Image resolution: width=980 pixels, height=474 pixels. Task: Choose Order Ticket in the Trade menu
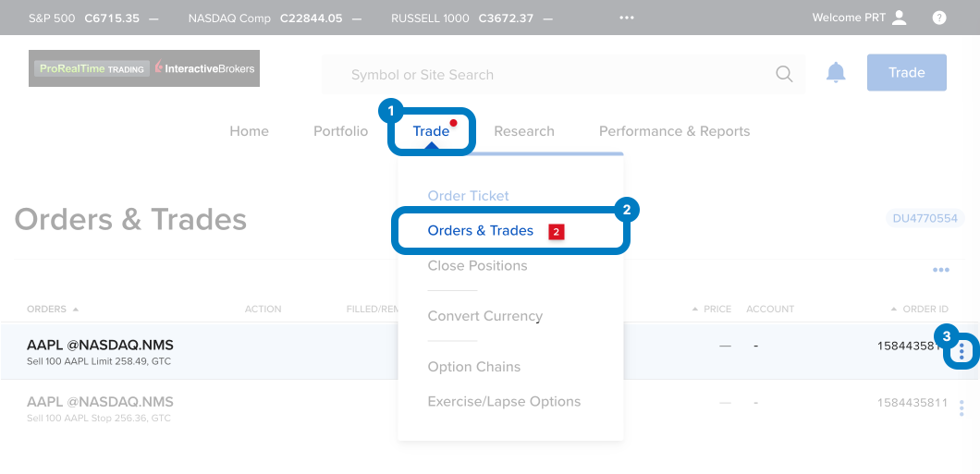pos(468,196)
